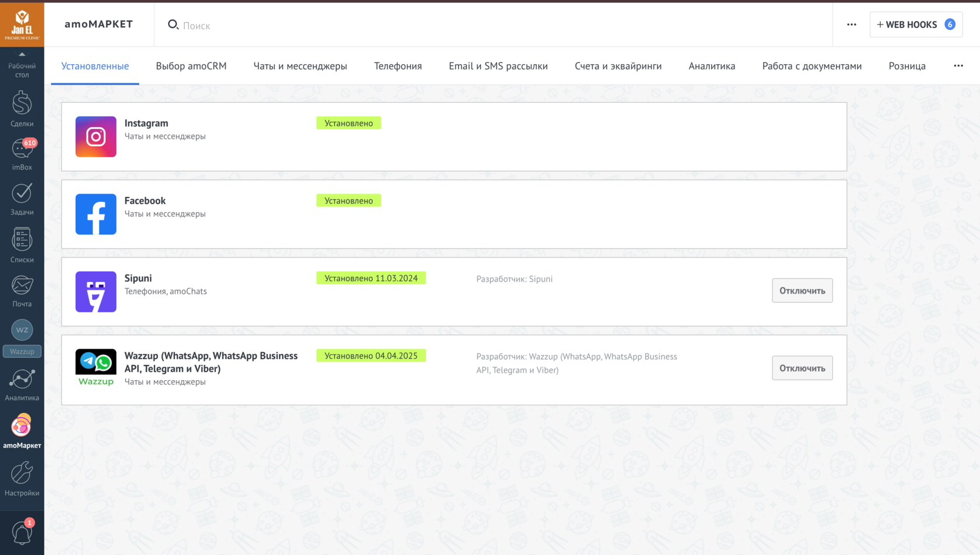Switch to the Установленные tab
This screenshot has height=555, width=980.
click(95, 66)
